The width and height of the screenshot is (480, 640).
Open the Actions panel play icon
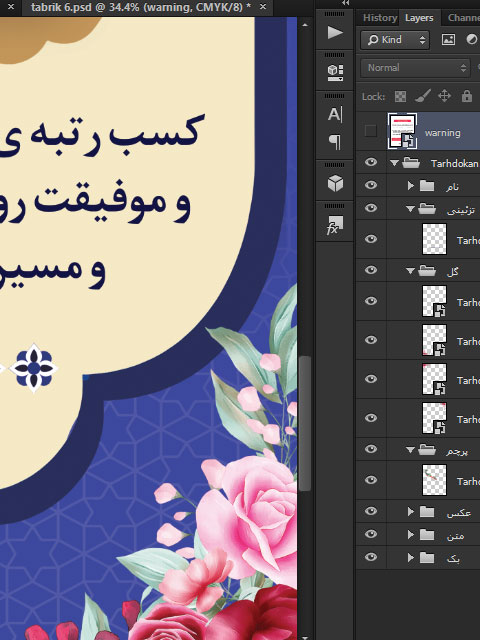[x=335, y=32]
